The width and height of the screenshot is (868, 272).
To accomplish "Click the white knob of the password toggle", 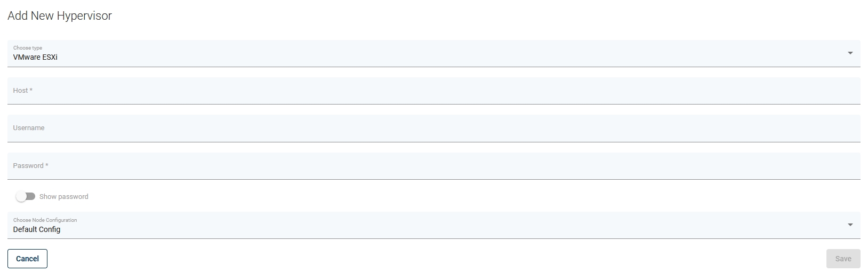I will tap(21, 196).
